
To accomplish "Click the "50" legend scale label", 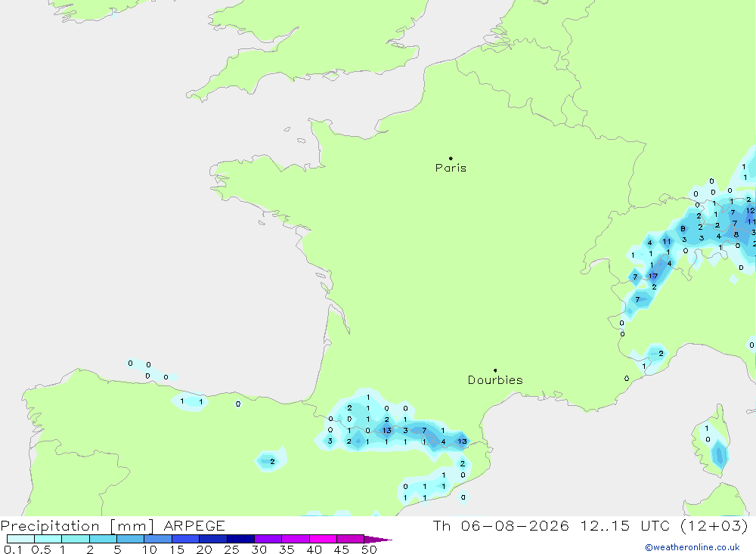I will click(x=369, y=549).
